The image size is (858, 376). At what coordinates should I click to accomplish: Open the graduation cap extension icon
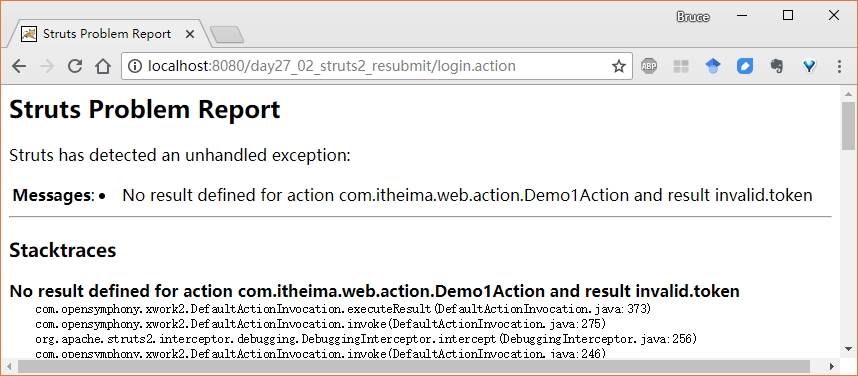tap(712, 66)
